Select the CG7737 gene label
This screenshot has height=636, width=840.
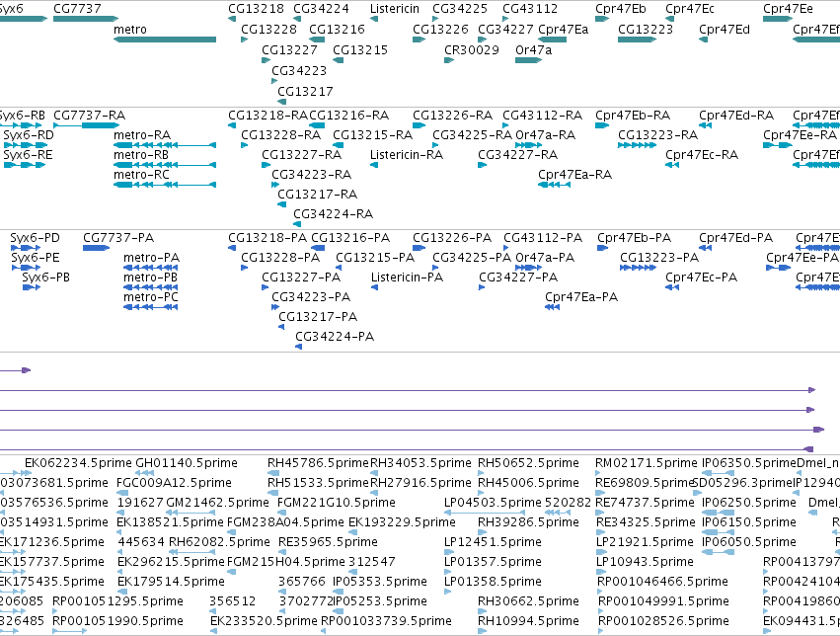(77, 9)
